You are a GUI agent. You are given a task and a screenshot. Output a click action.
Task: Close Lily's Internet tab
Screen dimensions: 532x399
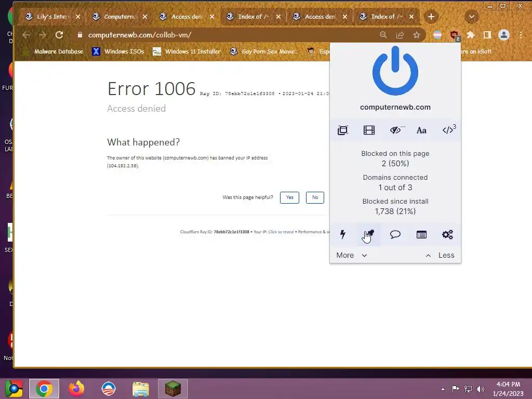coord(78,17)
